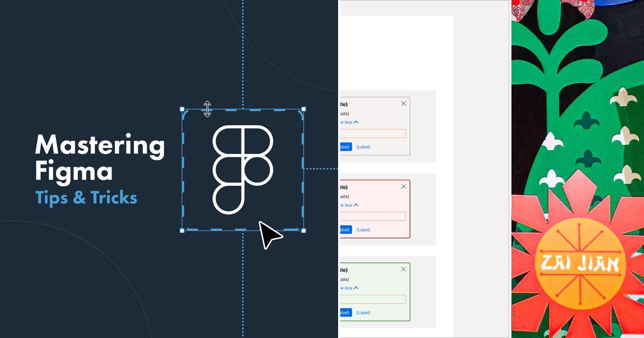Click the top-right selection handle of the frame
Viewport: 644px width, 338px height.
[303, 110]
